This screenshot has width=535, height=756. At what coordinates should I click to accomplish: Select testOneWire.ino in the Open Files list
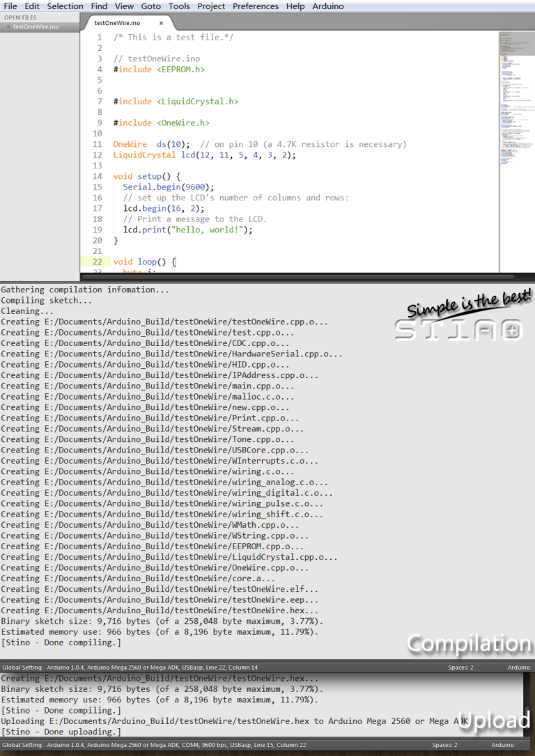(x=36, y=27)
